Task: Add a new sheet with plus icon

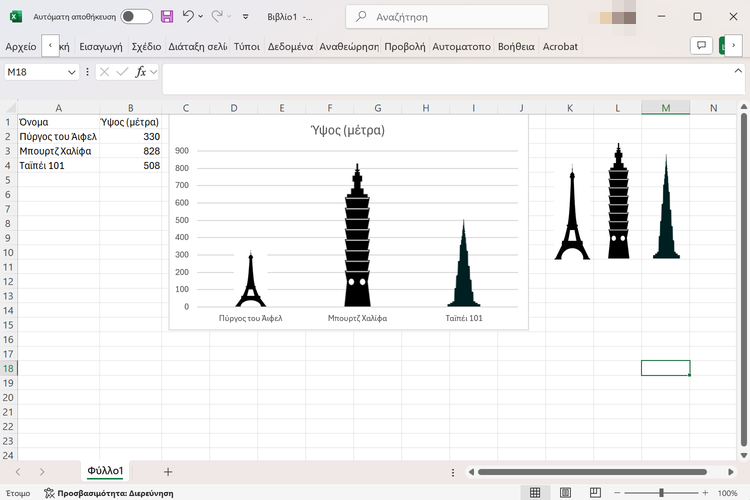Action: tap(168, 471)
